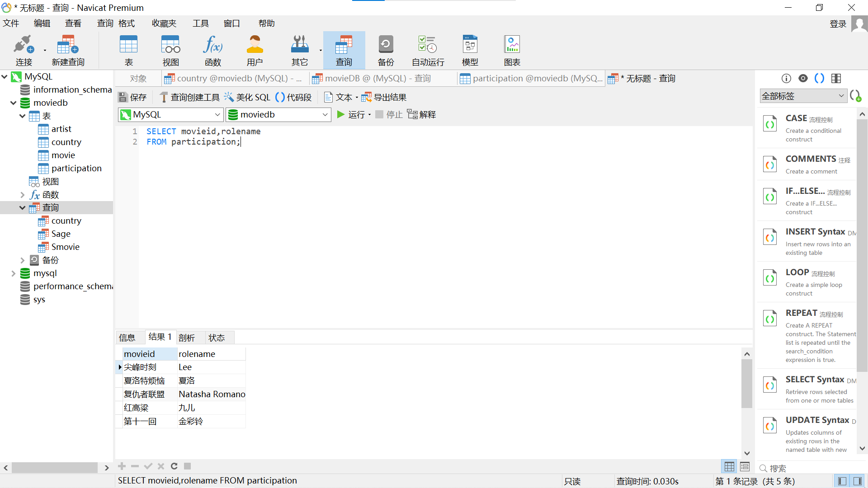Open the 自动运行 automation toolbar icon
The width and height of the screenshot is (868, 488).
click(x=428, y=51)
